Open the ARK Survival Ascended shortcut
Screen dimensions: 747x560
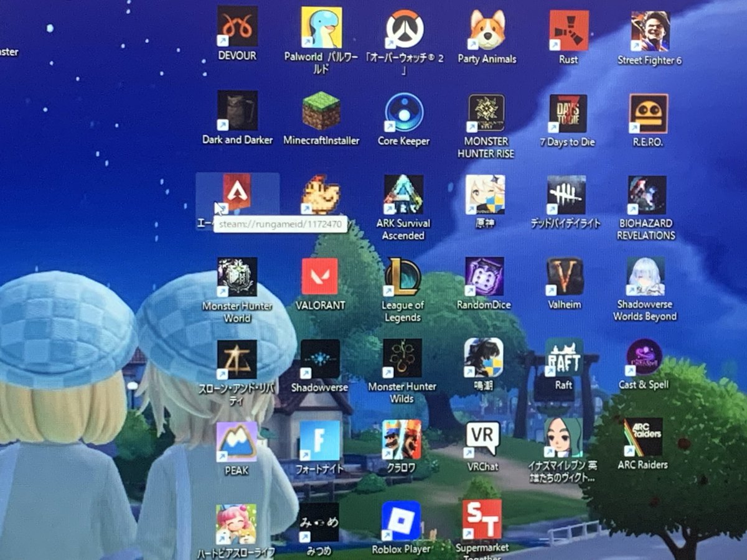(x=403, y=195)
